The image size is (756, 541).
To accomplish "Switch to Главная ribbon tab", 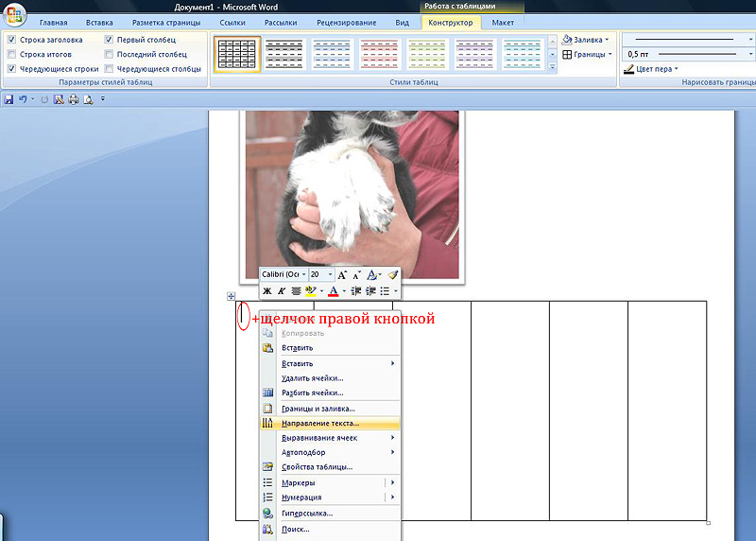I will (x=54, y=23).
